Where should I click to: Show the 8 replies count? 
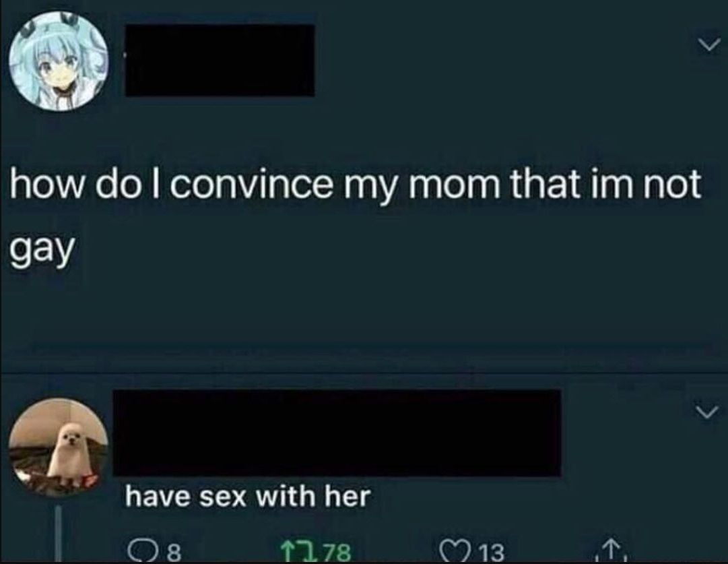pos(174,553)
